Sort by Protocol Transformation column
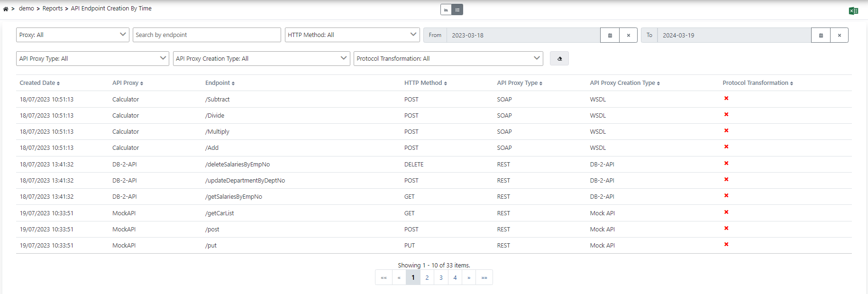868x294 pixels. [x=757, y=83]
